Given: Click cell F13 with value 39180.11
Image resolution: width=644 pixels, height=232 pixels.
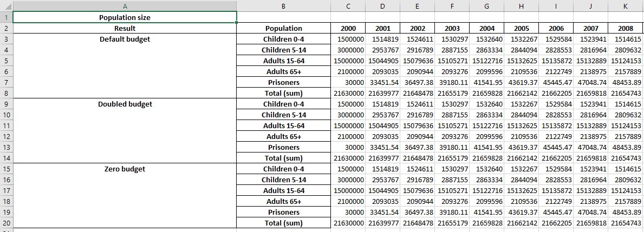Looking at the screenshot, I should [x=452, y=147].
